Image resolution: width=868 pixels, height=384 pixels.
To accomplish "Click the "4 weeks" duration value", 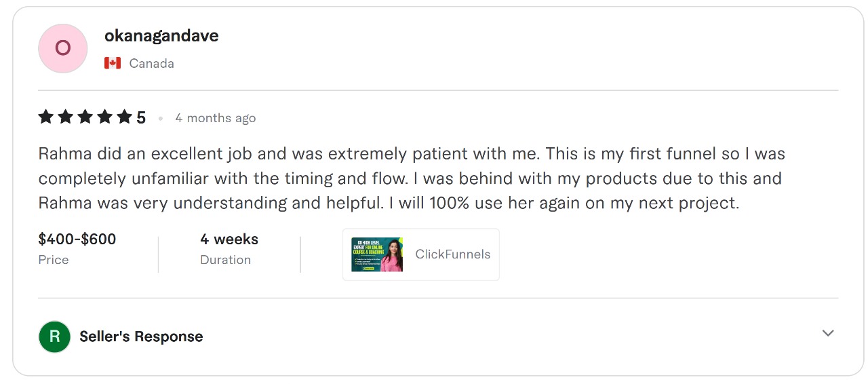I will tap(229, 239).
